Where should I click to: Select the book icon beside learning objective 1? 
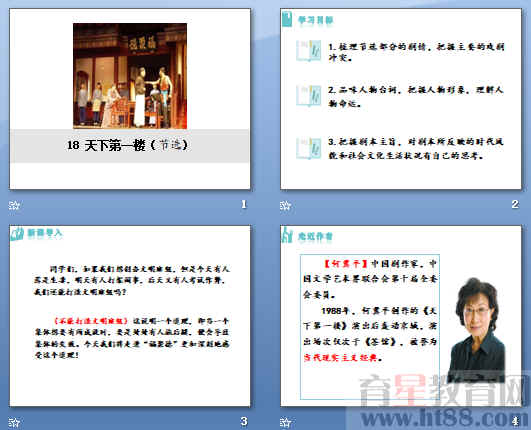pos(309,51)
